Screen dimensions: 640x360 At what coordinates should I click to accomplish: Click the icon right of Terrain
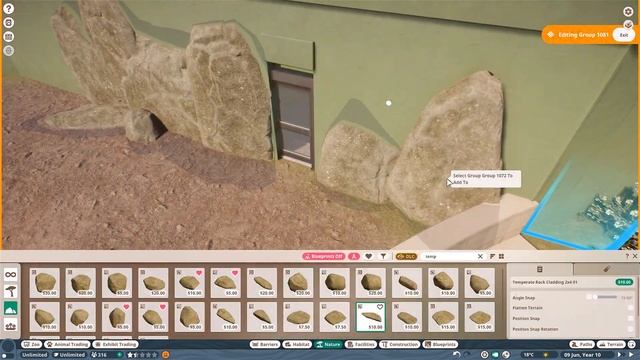pyautogui.click(x=632, y=344)
